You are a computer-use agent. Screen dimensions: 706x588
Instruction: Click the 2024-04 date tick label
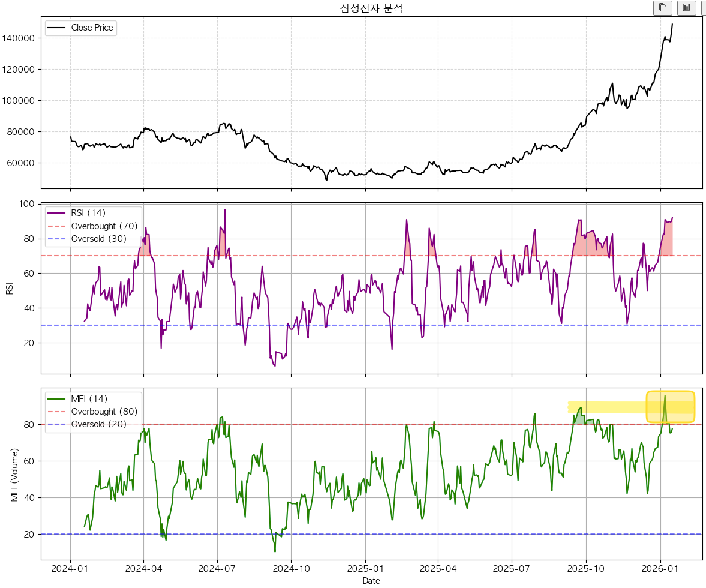point(143,569)
